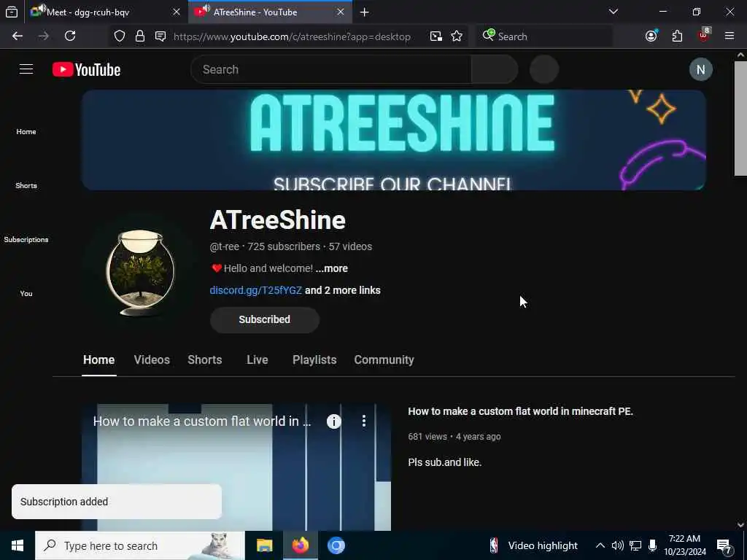This screenshot has width=747, height=560.
Task: Open the Chromium taskbar icon
Action: pos(336,545)
